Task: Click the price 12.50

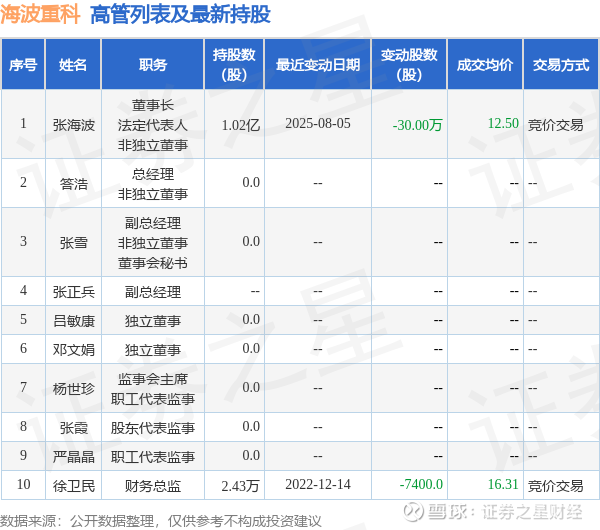Action: (503, 123)
